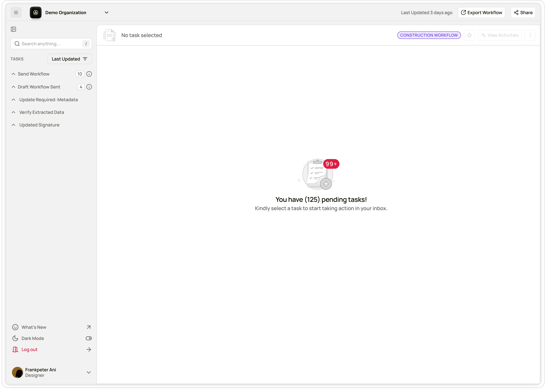Click the Designer role text
This screenshot has width=546, height=392.
coord(35,375)
